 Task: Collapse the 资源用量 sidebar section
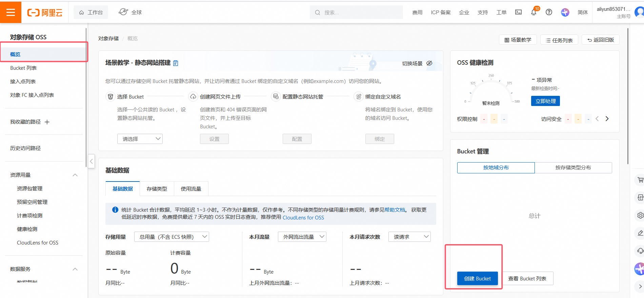click(75, 175)
